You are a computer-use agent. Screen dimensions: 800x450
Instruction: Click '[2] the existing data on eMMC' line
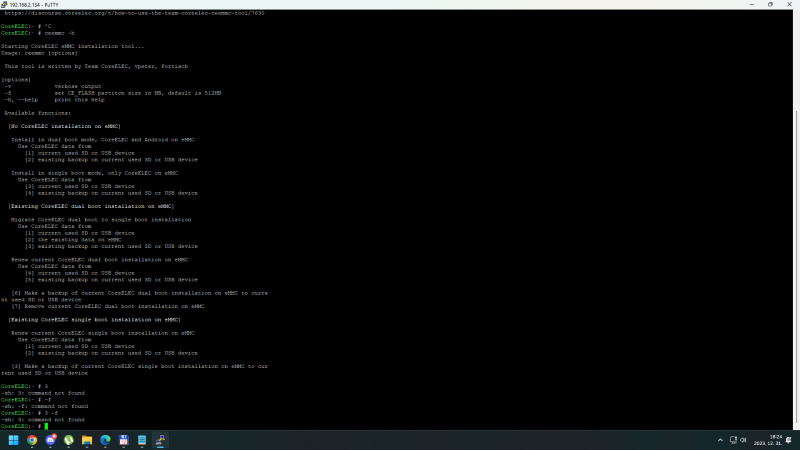[73, 240]
